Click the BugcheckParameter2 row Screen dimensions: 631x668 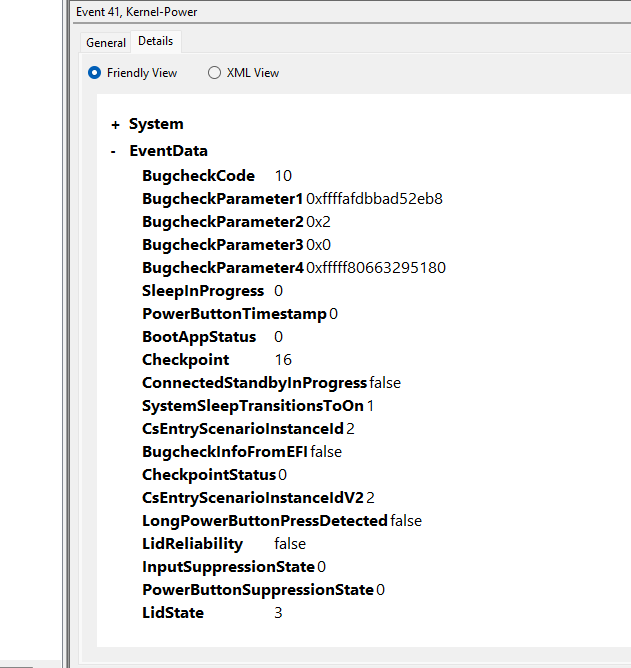(x=236, y=222)
